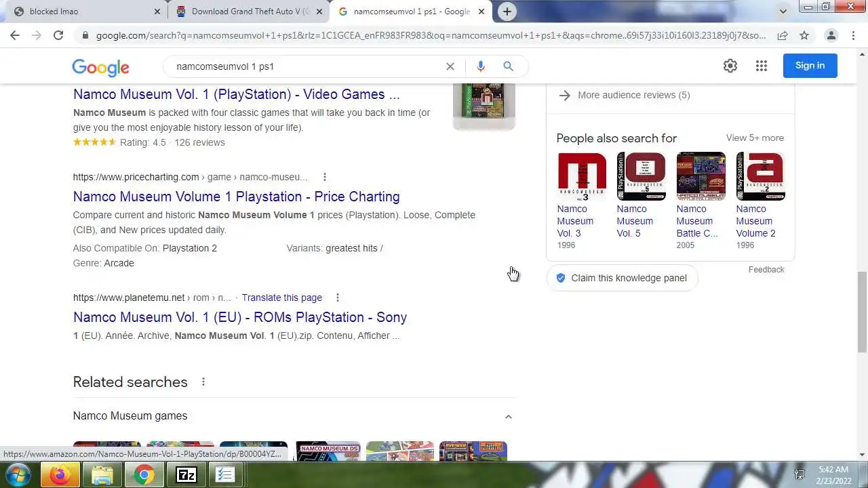Open Namco Museum Vol. 1 (EU) ROMs link
Screen dimensions: 868x488
[x=240, y=317]
